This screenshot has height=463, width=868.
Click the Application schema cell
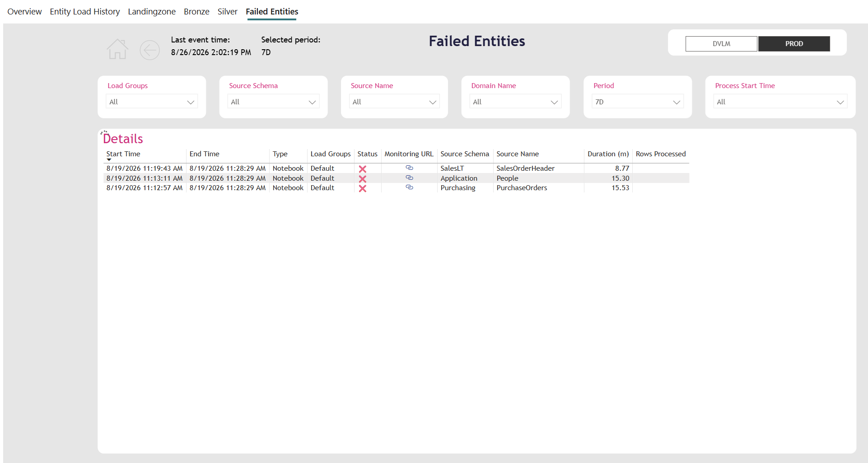459,178
